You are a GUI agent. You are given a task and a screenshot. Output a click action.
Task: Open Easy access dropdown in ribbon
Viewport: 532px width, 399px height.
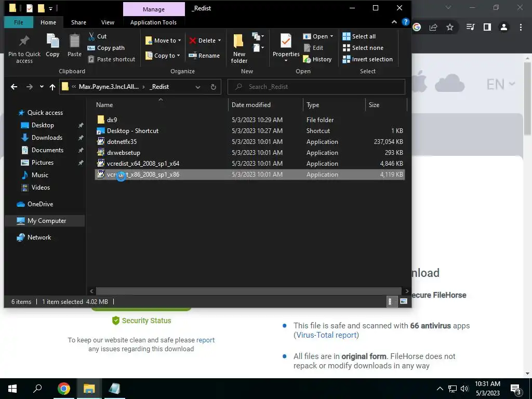[x=258, y=48]
